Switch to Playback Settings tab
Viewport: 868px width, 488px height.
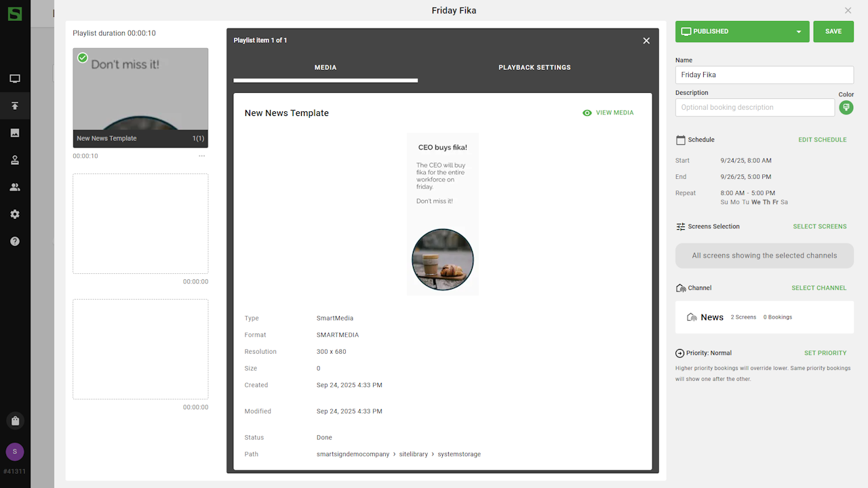[x=534, y=68]
